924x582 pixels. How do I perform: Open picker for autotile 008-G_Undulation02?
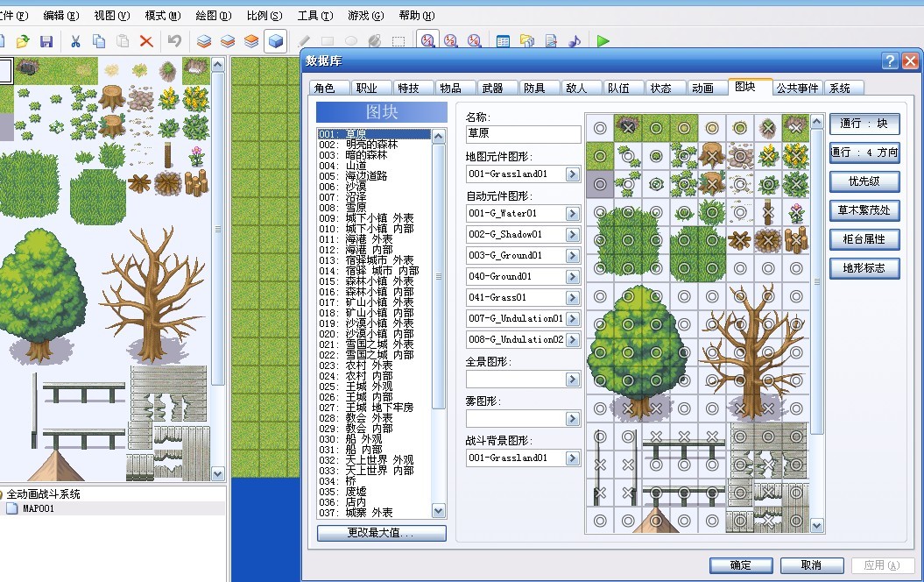pos(572,340)
